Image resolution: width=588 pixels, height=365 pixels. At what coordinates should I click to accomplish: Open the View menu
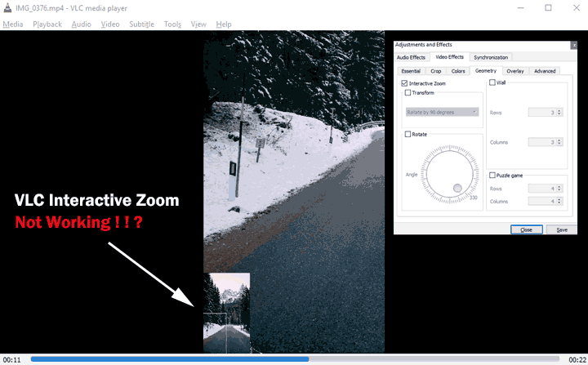(198, 24)
